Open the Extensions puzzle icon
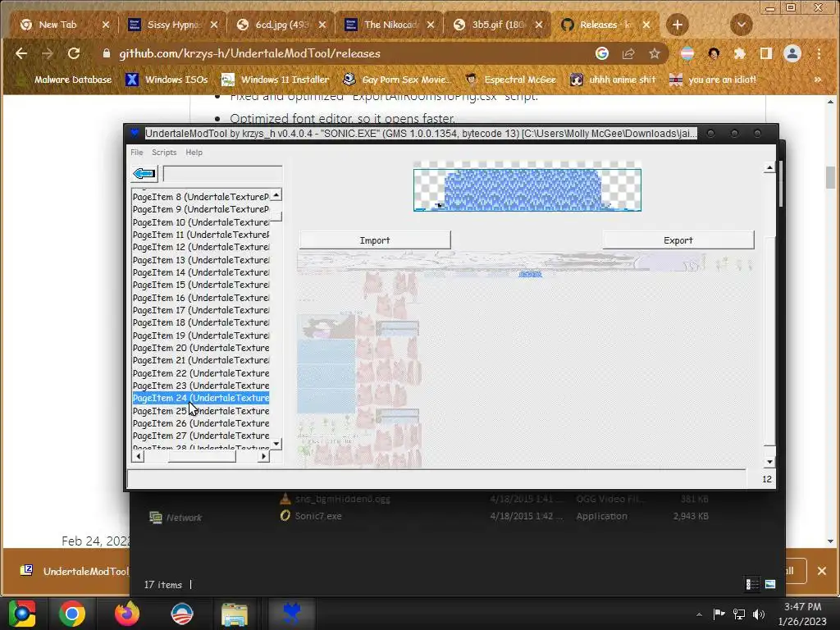The height and width of the screenshot is (630, 840). [x=740, y=53]
